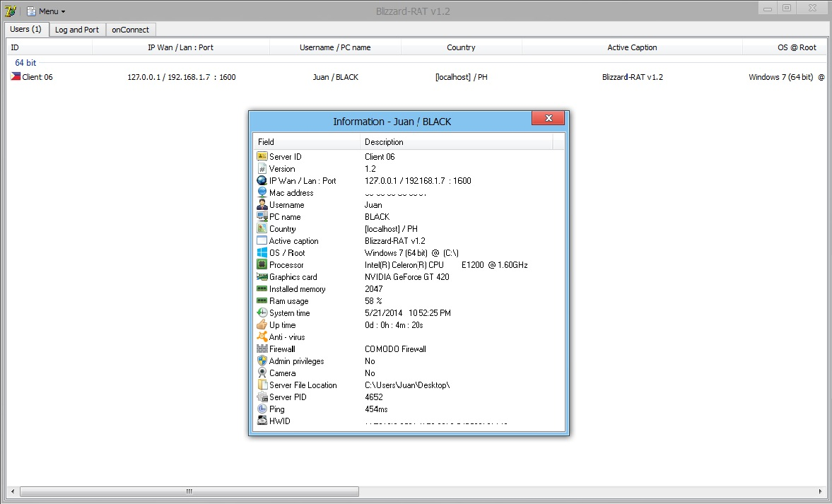Click the Philippine flag icon beside Client 06
This screenshot has width=832, height=504.
16,77
